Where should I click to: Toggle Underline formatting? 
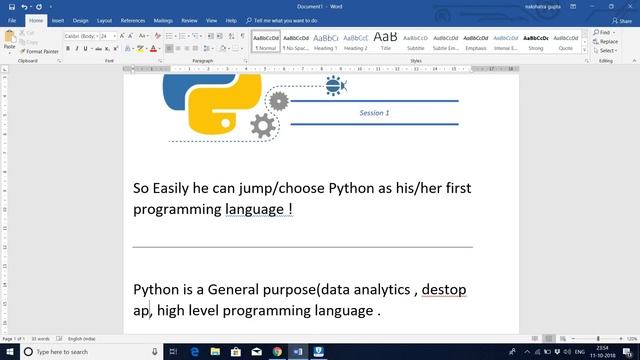85,49
